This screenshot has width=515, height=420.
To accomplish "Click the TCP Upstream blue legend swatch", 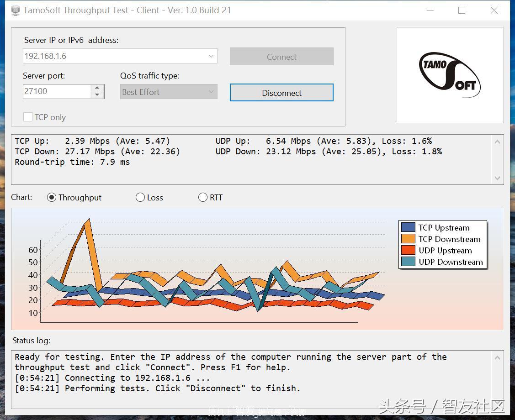I will 408,227.
